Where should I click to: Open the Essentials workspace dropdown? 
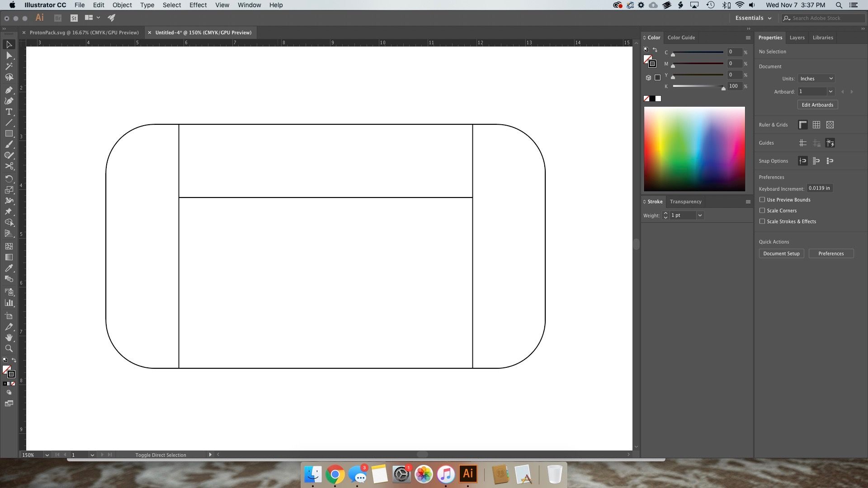pyautogui.click(x=753, y=18)
